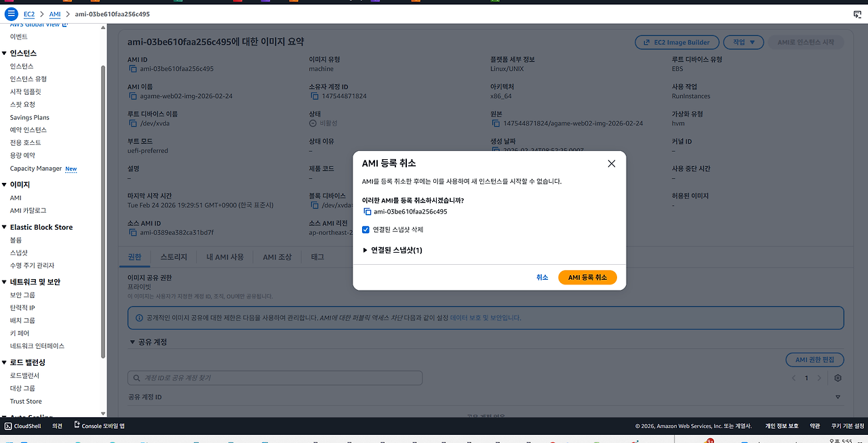This screenshot has height=443, width=868.
Task: Open Trust Store in the sidebar
Action: [26, 402]
